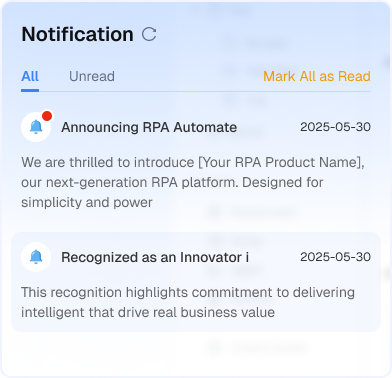Click the 2025-05-30 date on Recognized as an Innovator

click(x=335, y=257)
